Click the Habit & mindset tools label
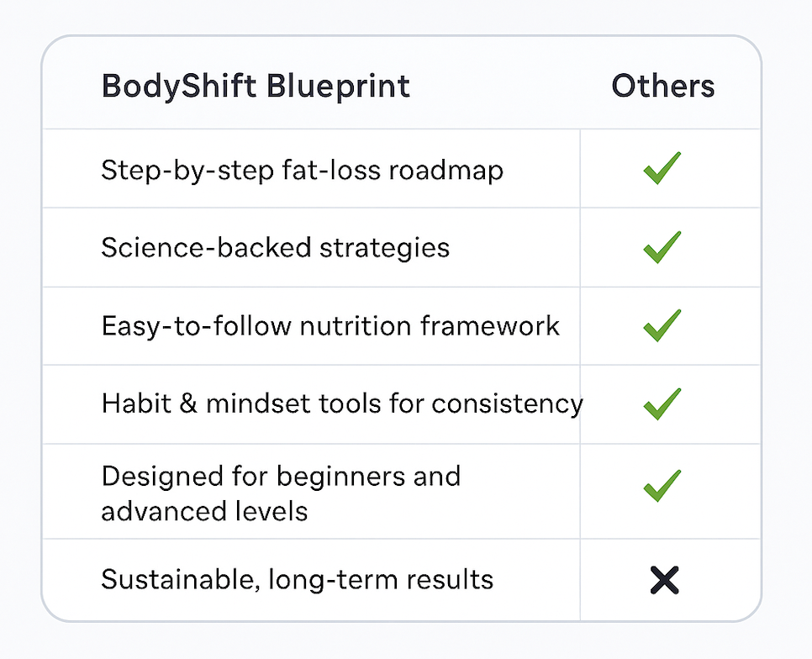 342,403
